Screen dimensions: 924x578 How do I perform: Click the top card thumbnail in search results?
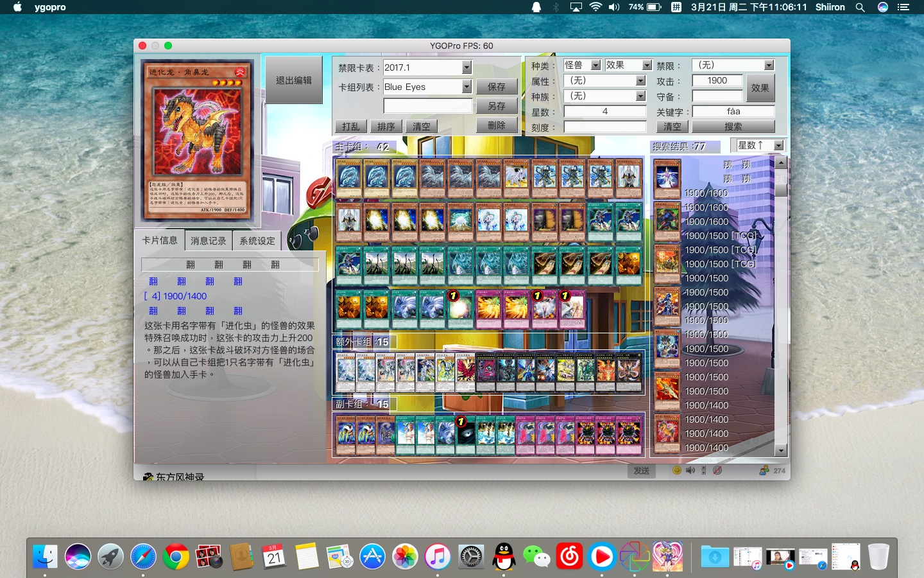(x=667, y=179)
